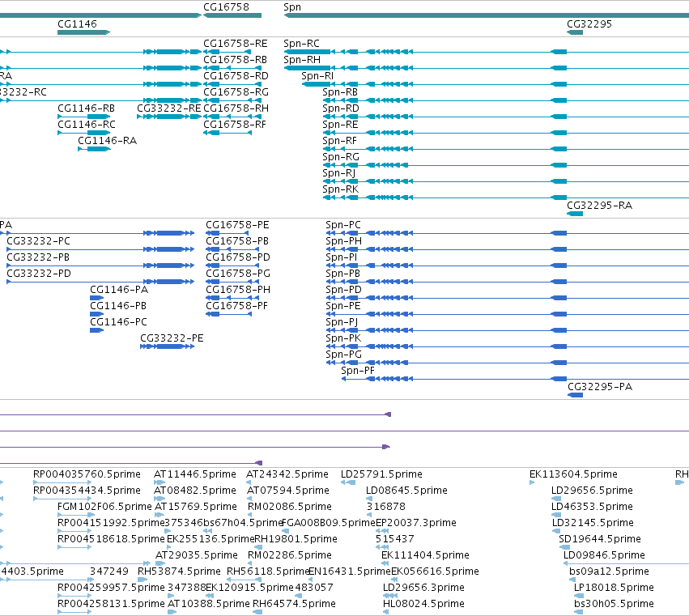The width and height of the screenshot is (689, 616).
Task: Select protein Spn-PF
Action: [516, 379]
